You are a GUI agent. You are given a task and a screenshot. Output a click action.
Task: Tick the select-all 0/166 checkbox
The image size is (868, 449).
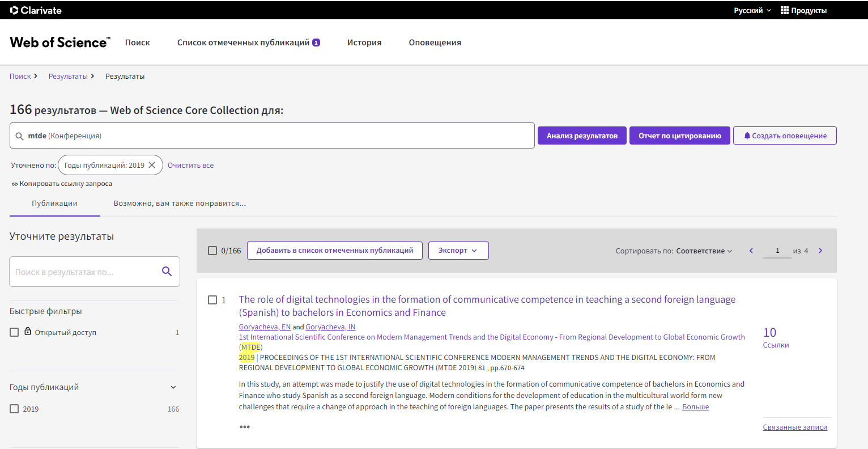click(212, 251)
